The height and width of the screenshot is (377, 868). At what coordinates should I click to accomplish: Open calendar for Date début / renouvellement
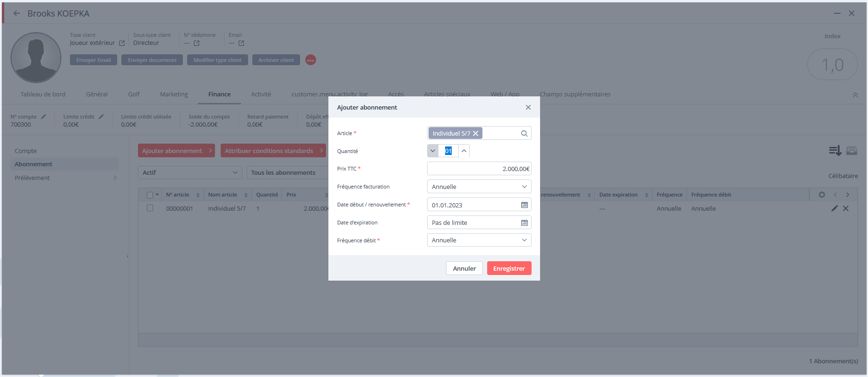[524, 205]
